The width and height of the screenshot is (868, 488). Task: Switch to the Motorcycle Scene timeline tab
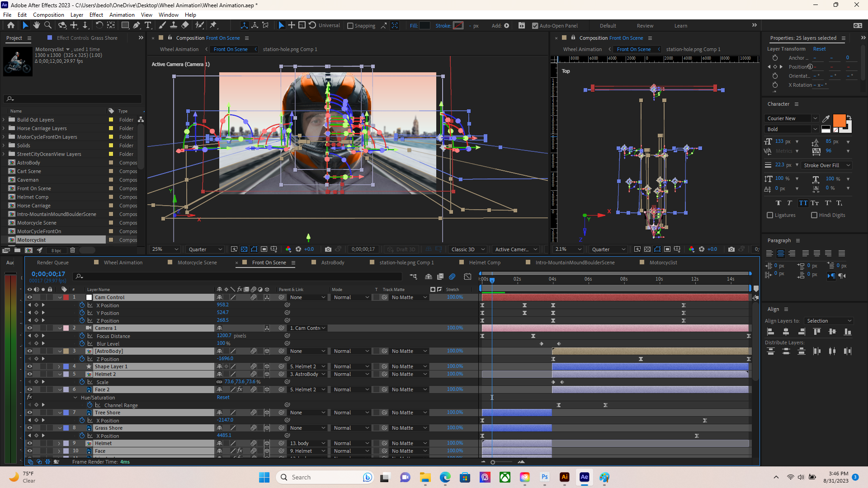coord(197,263)
